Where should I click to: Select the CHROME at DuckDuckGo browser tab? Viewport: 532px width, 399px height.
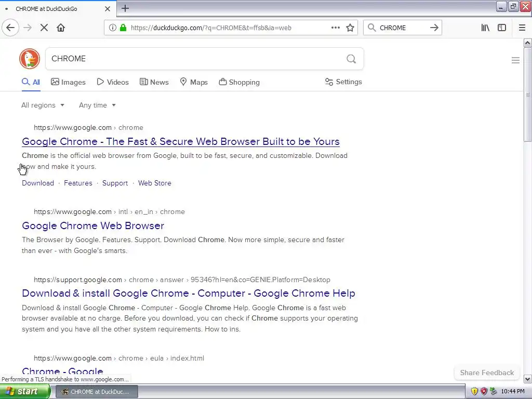[58, 9]
